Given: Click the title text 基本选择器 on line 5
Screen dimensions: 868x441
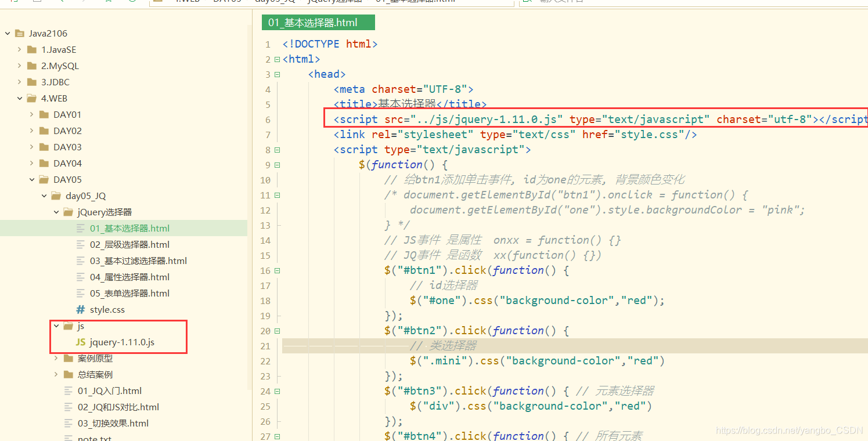Looking at the screenshot, I should (407, 104).
